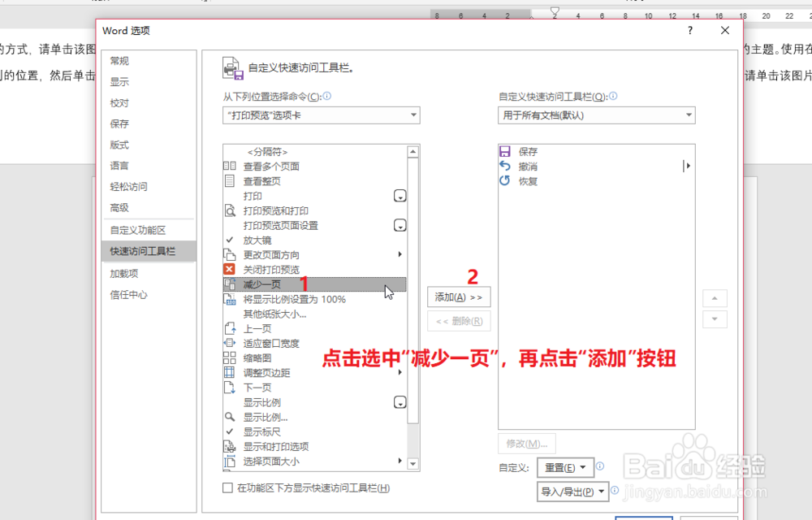Open the 用于所有文档(默认) dropdown
The width and height of the screenshot is (812, 520).
[x=597, y=115]
